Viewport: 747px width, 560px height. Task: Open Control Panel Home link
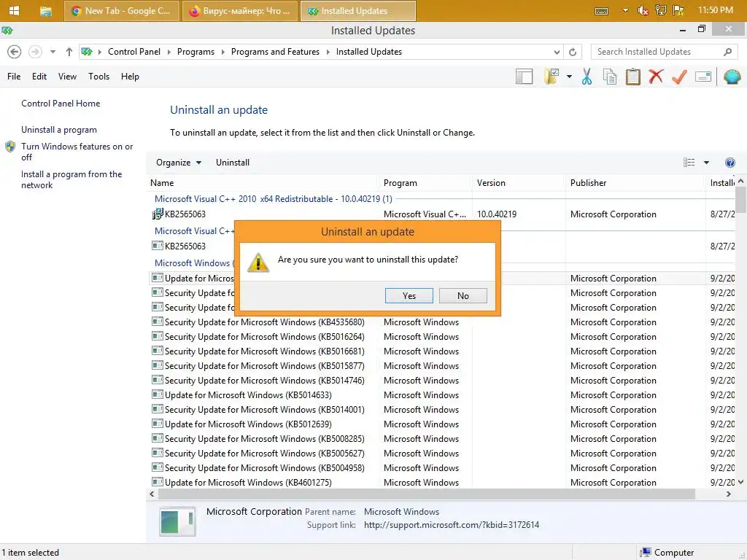61,104
